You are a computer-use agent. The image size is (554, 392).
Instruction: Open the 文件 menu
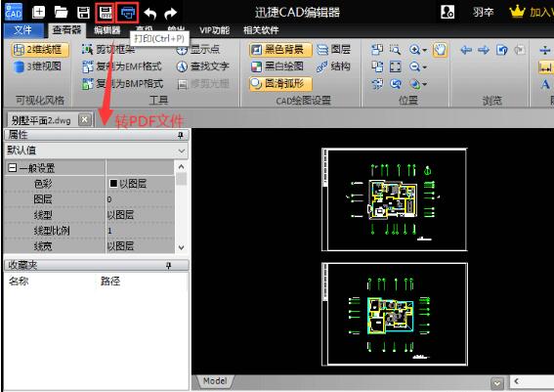(23, 30)
